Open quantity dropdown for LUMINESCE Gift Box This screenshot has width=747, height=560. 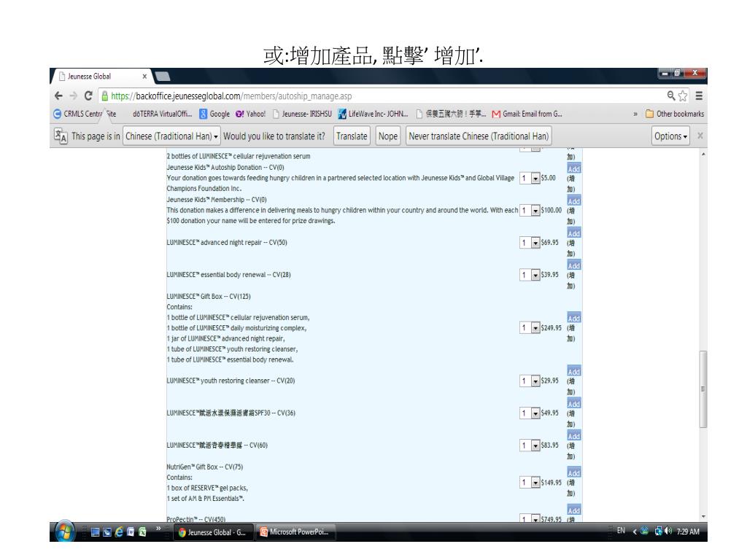530,328
